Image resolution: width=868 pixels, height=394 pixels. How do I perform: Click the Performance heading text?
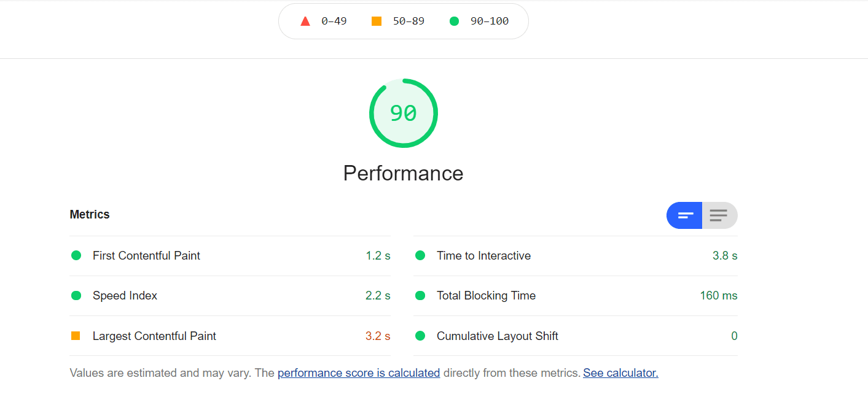pos(403,173)
